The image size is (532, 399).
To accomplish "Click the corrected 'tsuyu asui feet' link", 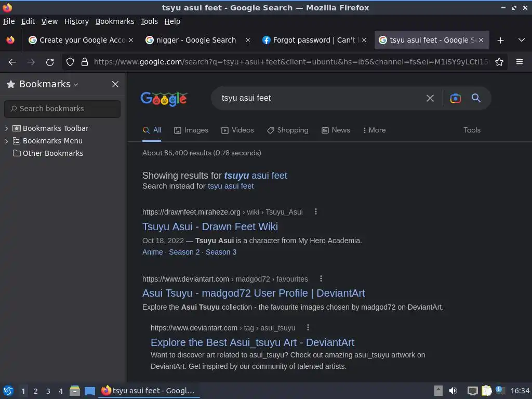I will click(x=256, y=176).
